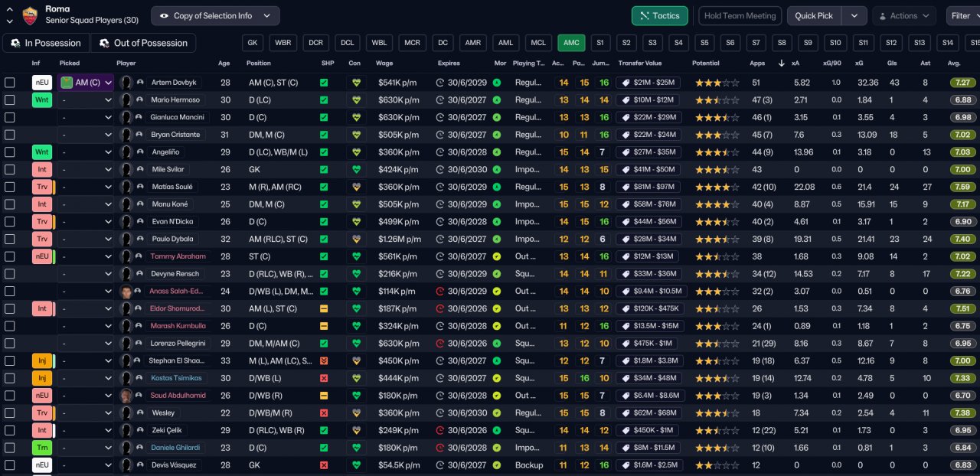
Task: Select Bryan Cristante's row checkbox
Action: pyautogui.click(x=10, y=134)
